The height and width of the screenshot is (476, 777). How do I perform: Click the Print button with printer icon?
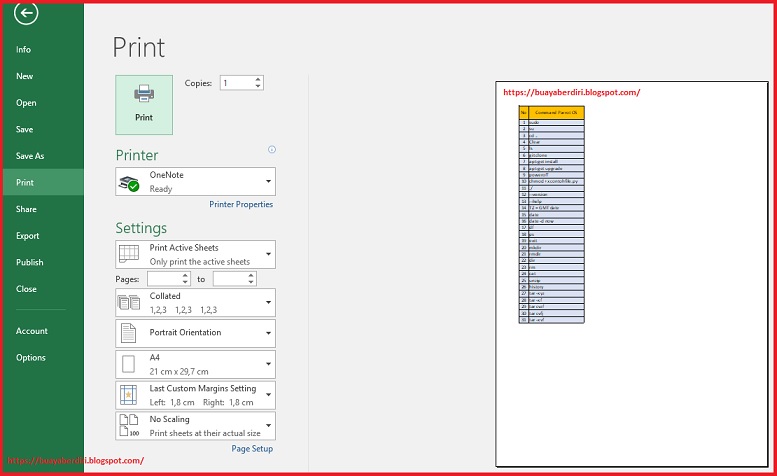pos(144,105)
